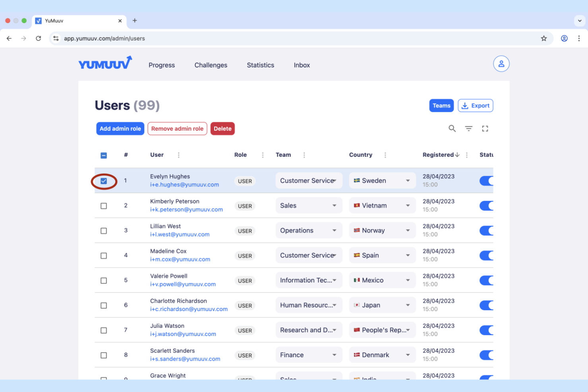Viewport: 588px width, 392px height.
Task: Click Add admin role button
Action: 120,129
